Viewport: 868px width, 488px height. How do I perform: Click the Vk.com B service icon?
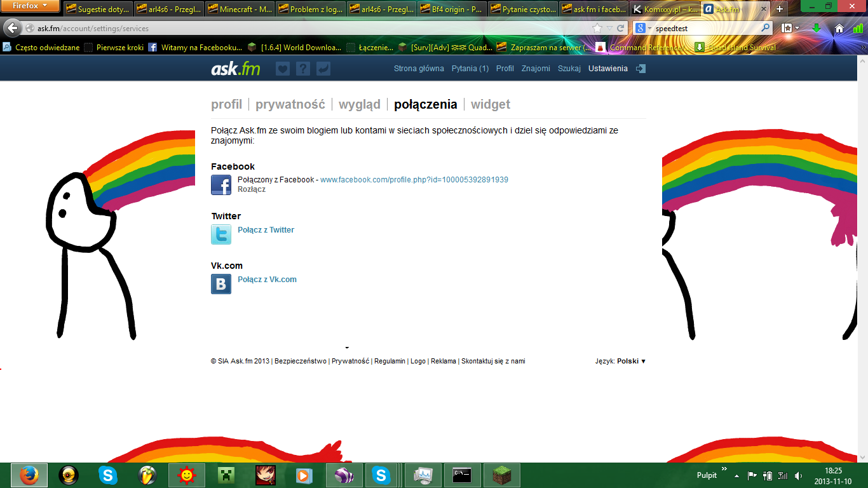click(x=221, y=284)
